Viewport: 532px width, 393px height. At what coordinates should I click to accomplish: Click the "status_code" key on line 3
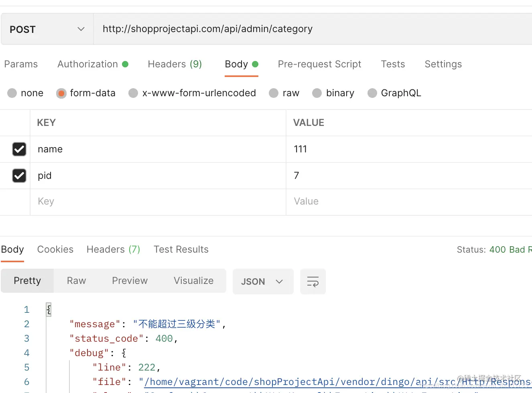(x=106, y=338)
